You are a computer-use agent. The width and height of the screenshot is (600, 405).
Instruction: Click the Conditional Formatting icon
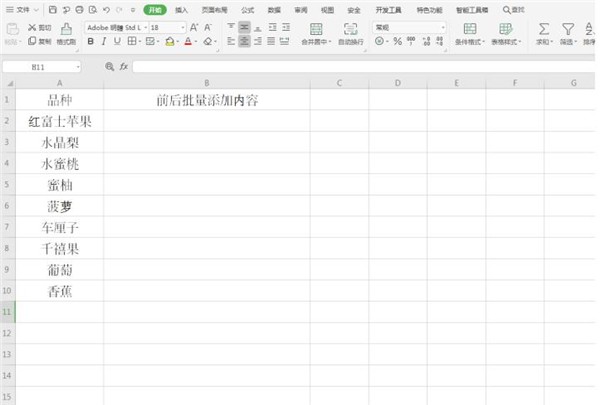pos(470,29)
